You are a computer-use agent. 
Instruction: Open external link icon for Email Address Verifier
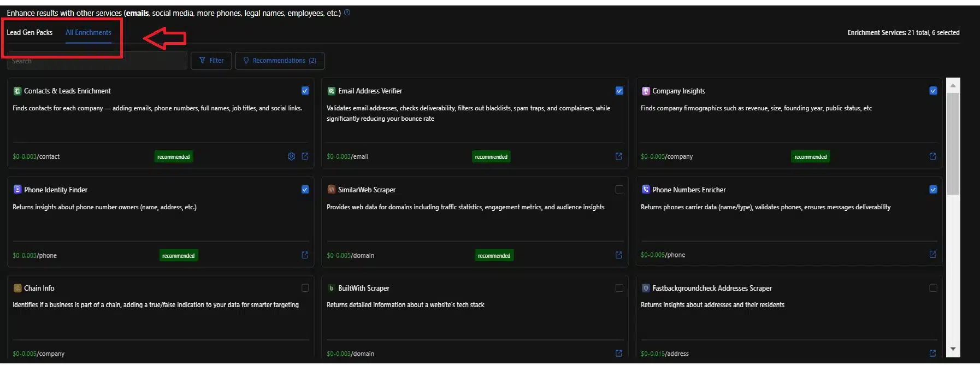click(618, 156)
